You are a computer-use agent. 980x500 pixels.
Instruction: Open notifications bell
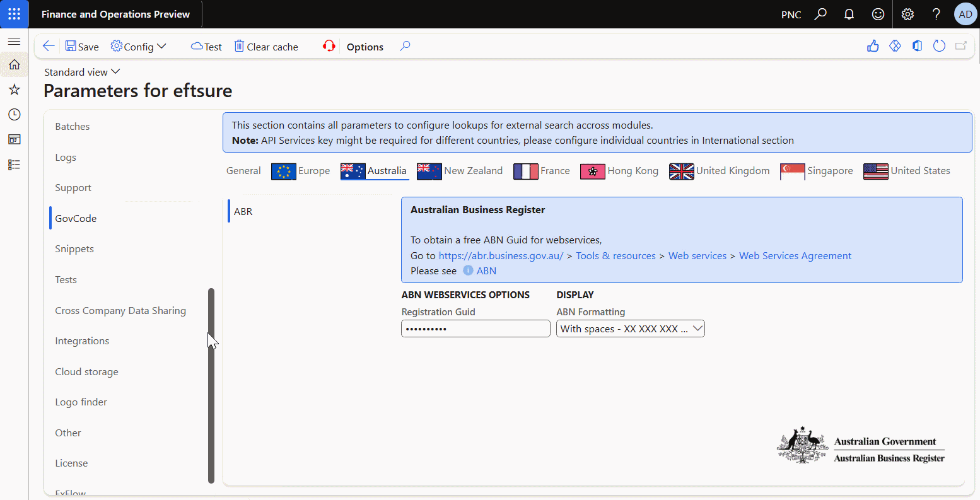click(849, 14)
